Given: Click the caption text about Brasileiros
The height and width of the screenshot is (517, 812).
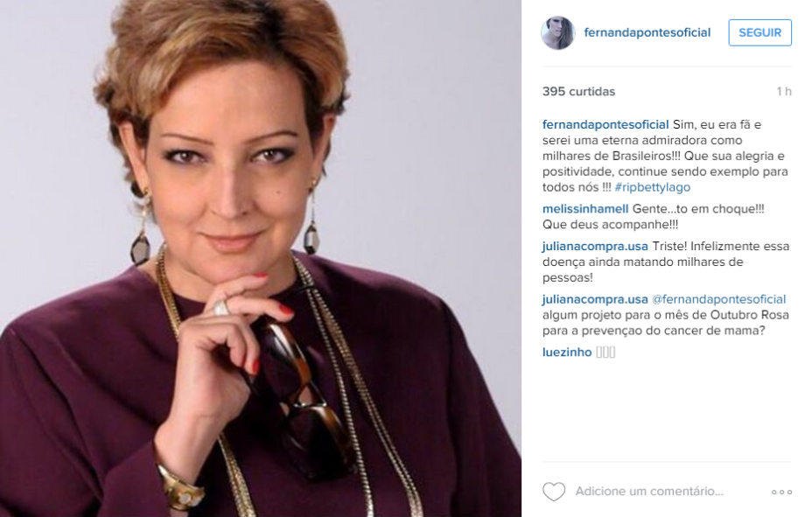Looking at the screenshot, I should tap(665, 156).
